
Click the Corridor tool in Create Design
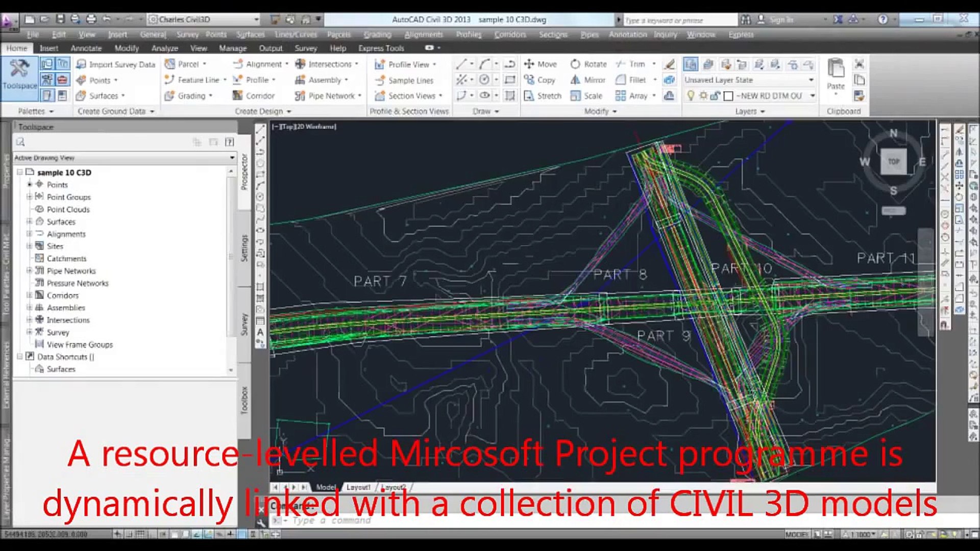pyautogui.click(x=254, y=96)
